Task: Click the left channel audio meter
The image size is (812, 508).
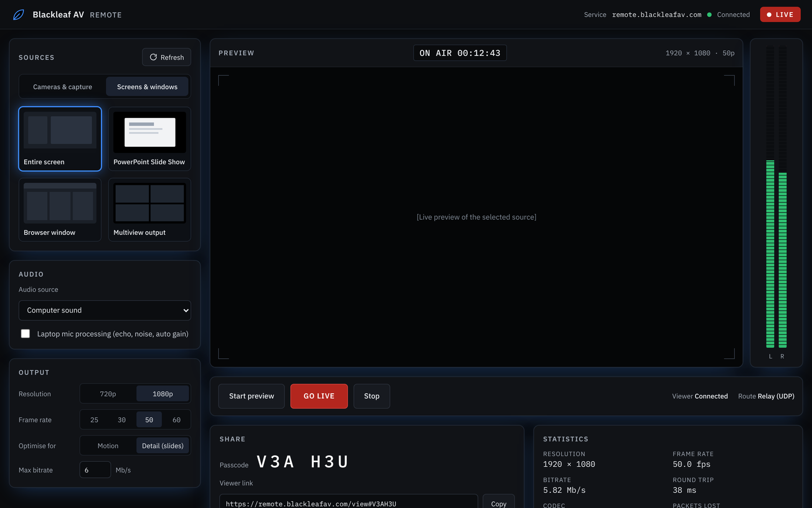Action: pos(770,197)
